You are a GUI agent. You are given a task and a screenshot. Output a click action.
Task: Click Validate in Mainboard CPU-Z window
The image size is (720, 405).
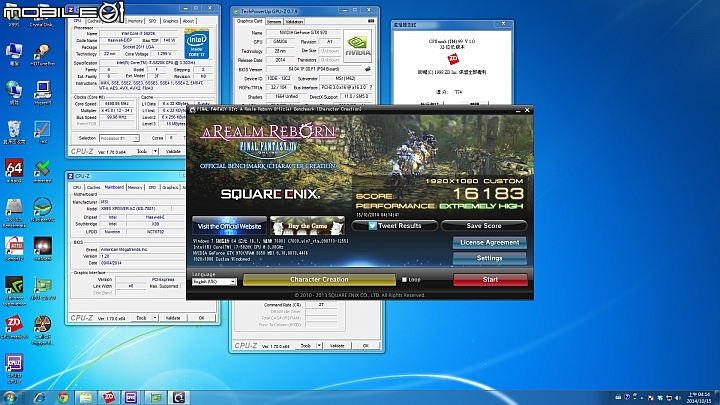tap(173, 318)
